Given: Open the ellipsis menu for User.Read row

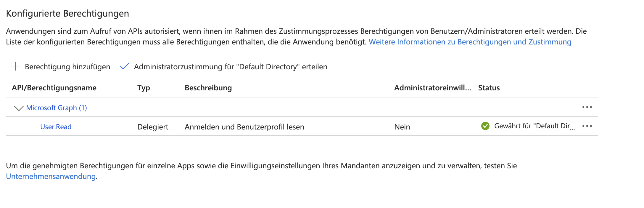Looking at the screenshot, I should pyautogui.click(x=587, y=126).
